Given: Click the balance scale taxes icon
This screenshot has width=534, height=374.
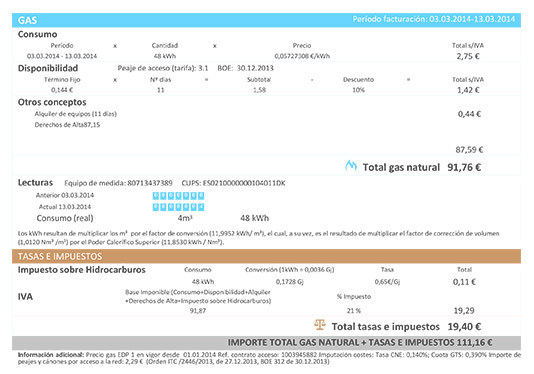Looking at the screenshot, I should click(320, 325).
